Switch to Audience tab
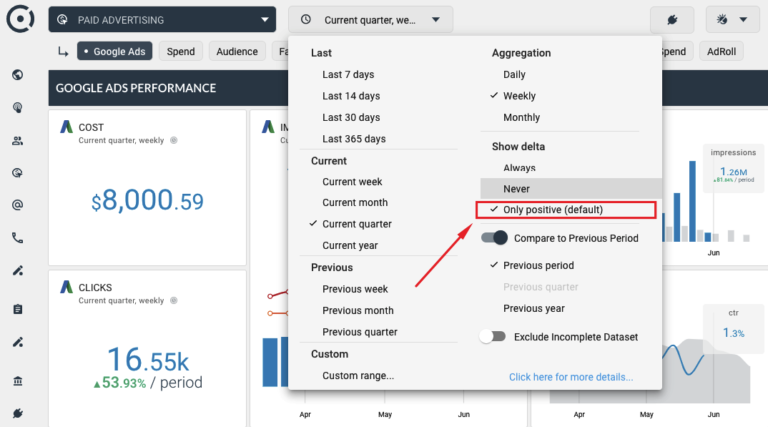The width and height of the screenshot is (768, 427). click(237, 51)
